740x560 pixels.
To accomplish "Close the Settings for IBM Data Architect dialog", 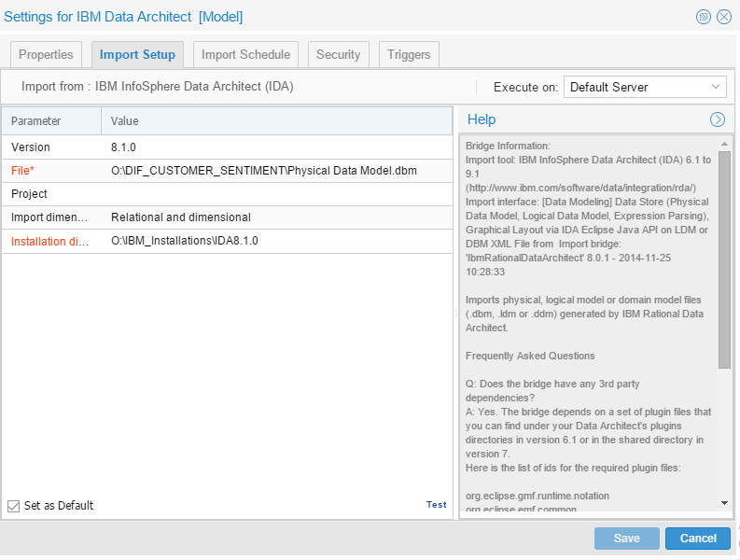I will pos(724,17).
